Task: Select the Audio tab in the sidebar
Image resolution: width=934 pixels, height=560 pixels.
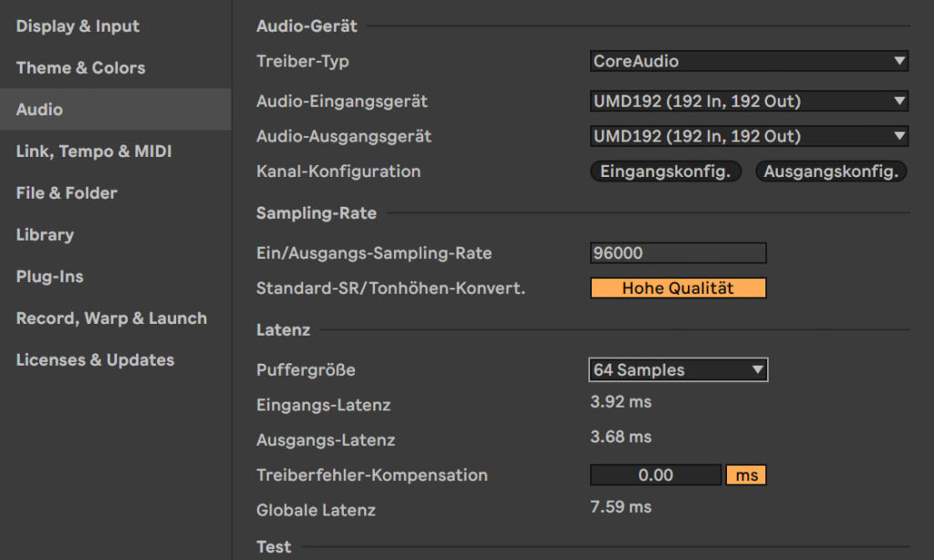Action: pos(39,109)
